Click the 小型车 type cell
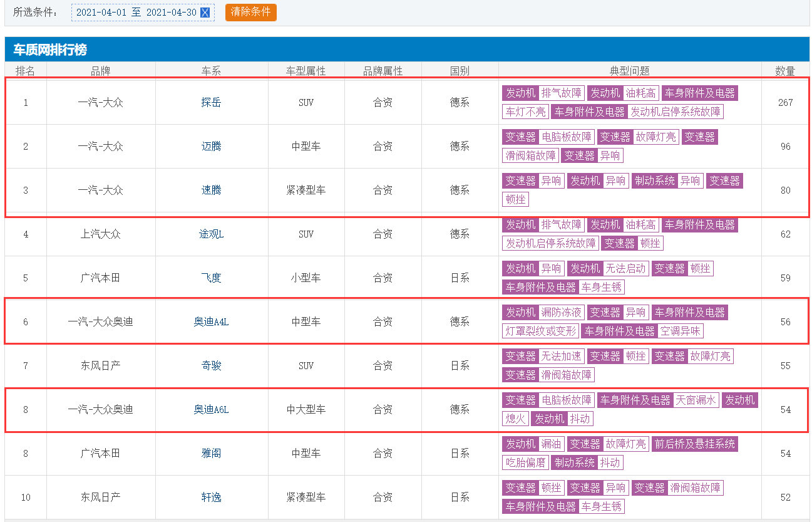 pyautogui.click(x=306, y=278)
